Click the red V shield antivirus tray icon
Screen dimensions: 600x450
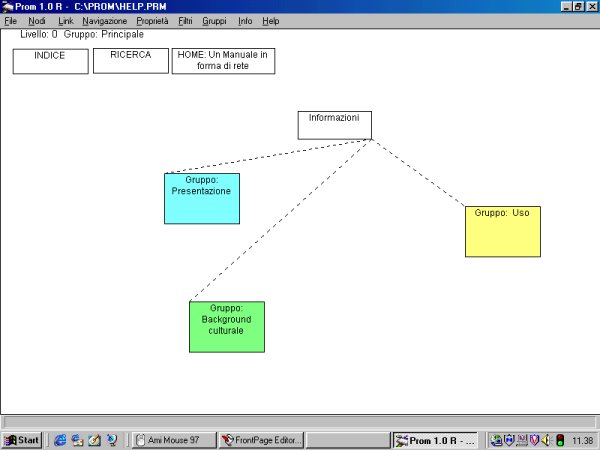[534, 440]
